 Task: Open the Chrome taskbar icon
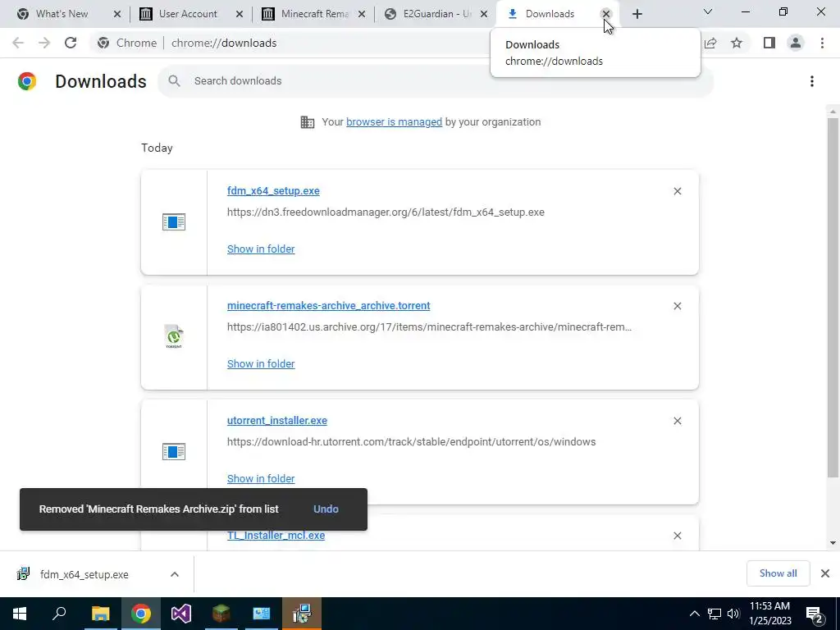click(x=141, y=614)
